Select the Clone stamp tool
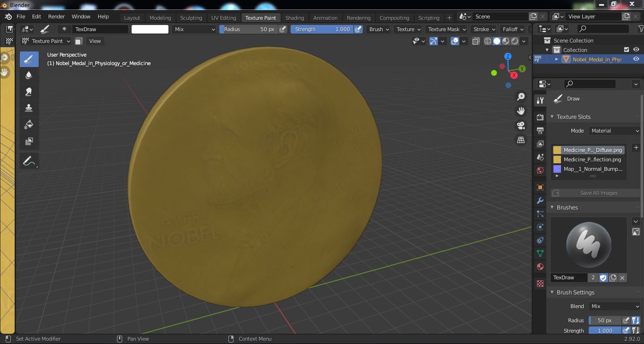Image resolution: width=644 pixels, height=344 pixels. click(29, 108)
